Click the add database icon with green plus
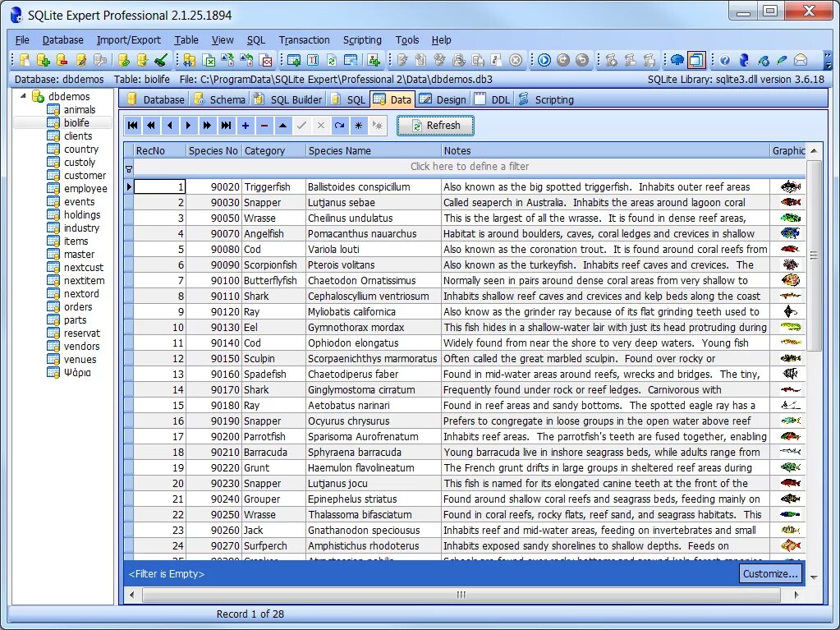This screenshot has width=840, height=630. [x=44, y=60]
